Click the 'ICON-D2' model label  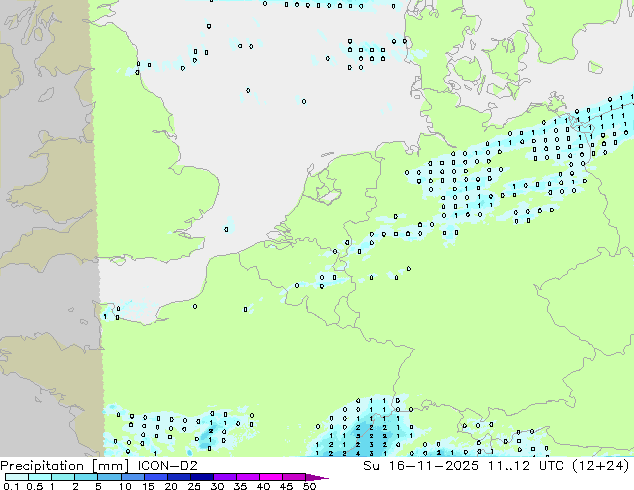click(167, 466)
